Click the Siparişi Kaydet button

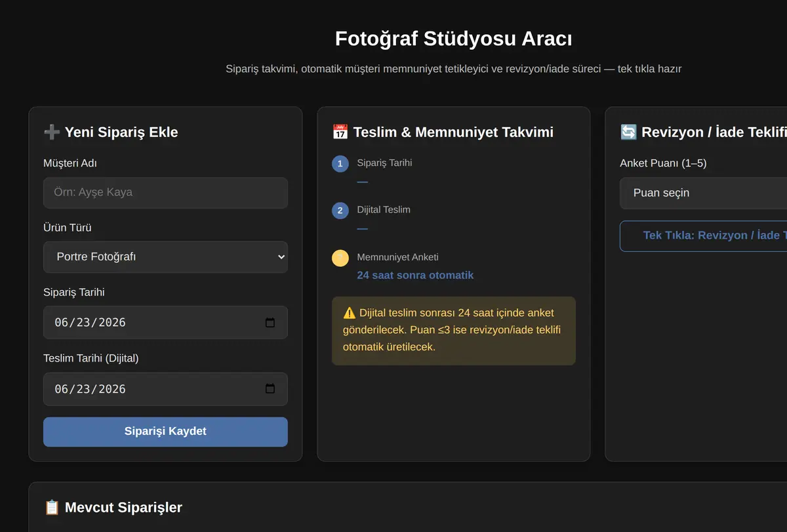[x=165, y=432]
